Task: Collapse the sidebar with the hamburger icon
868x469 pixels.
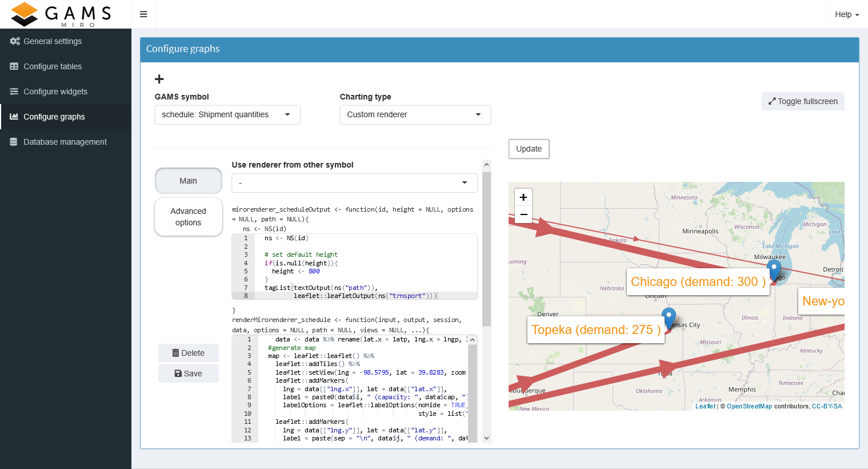Action: pyautogui.click(x=143, y=14)
